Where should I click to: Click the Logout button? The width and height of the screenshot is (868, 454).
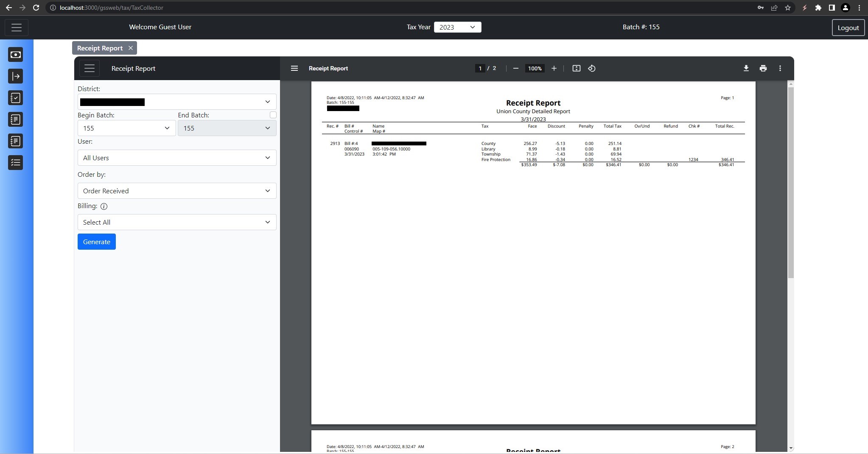tap(848, 28)
